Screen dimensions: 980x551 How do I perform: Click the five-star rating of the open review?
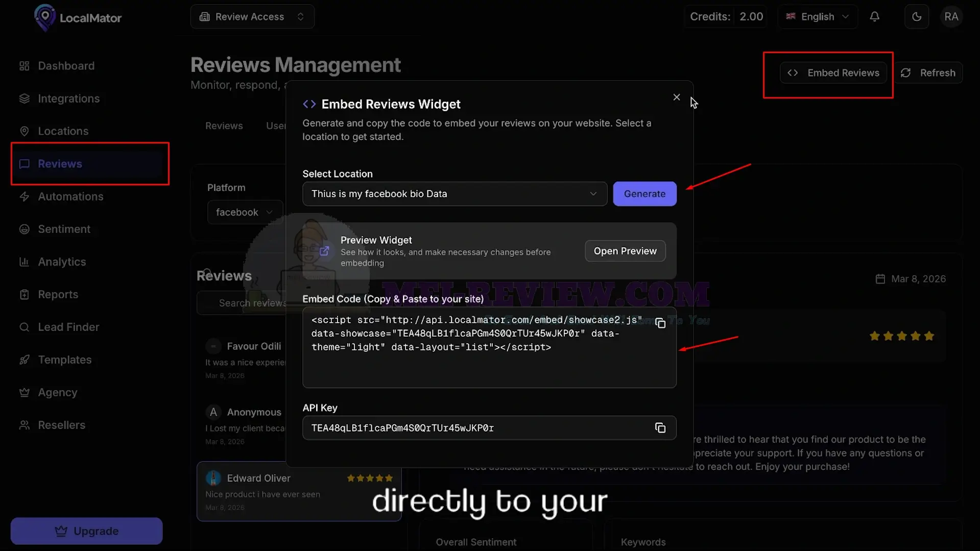click(902, 336)
